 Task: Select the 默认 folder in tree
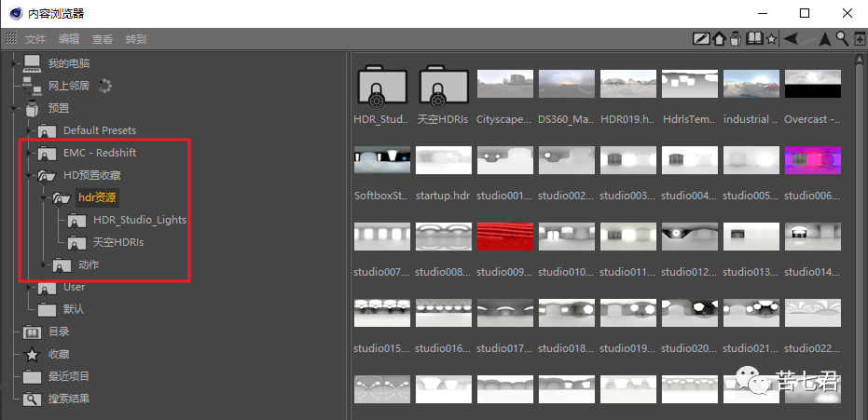(x=73, y=309)
